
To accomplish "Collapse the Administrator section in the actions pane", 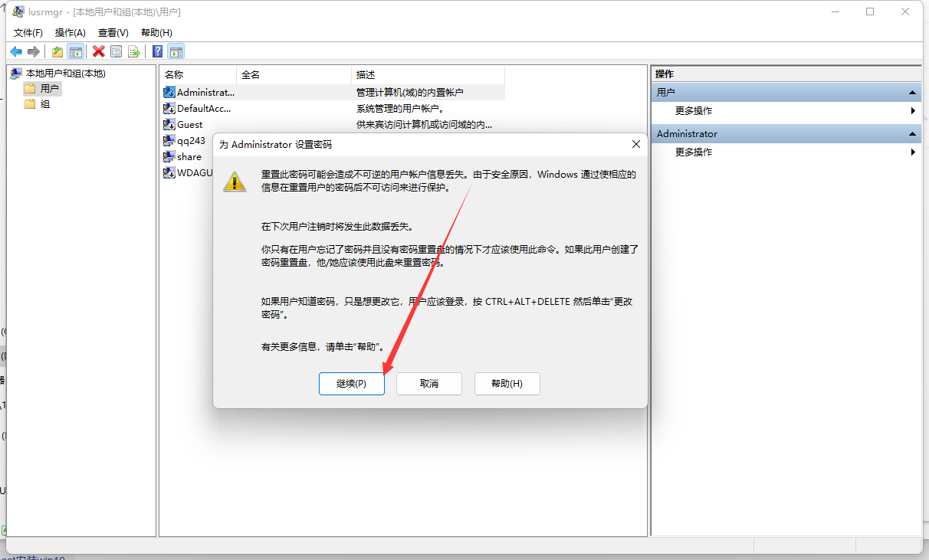I will tap(913, 133).
